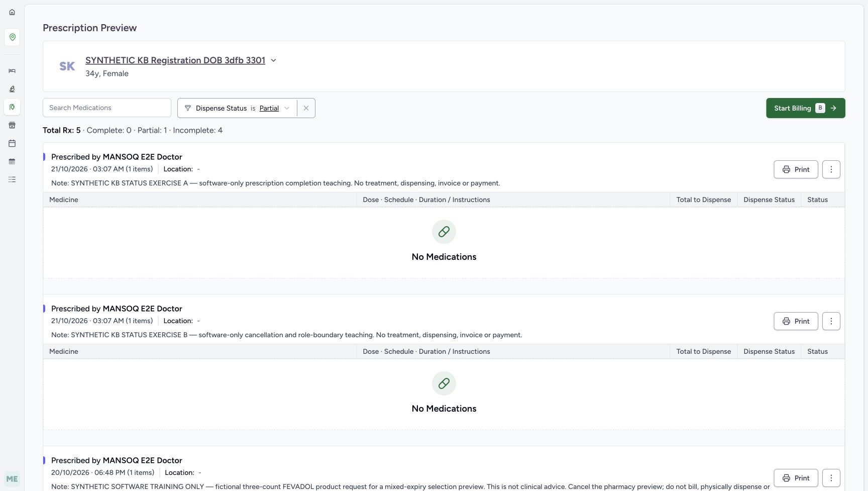Click the Incomplete: 4 count text
The height and width of the screenshot is (491, 868).
(x=198, y=130)
